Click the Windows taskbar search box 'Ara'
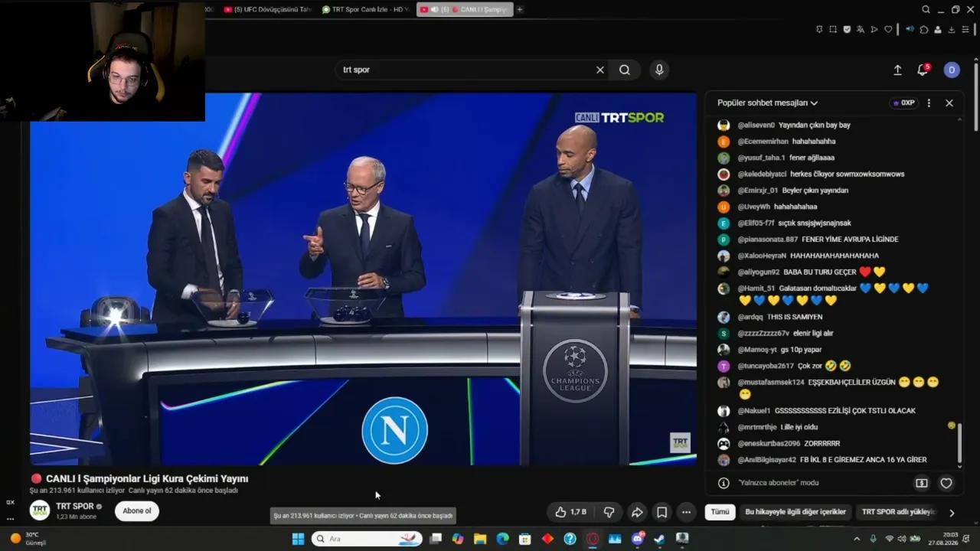980x551 pixels. [x=367, y=539]
